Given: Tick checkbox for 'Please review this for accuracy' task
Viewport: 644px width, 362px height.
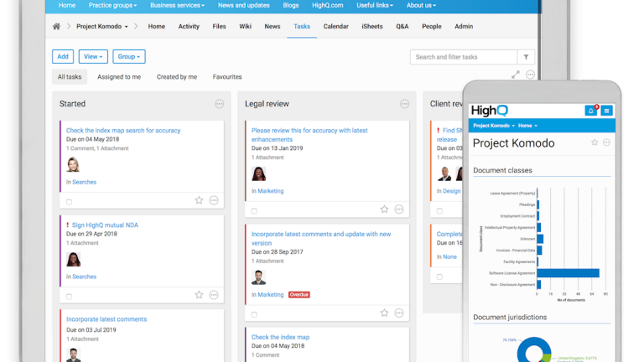Looking at the screenshot, I should (254, 211).
